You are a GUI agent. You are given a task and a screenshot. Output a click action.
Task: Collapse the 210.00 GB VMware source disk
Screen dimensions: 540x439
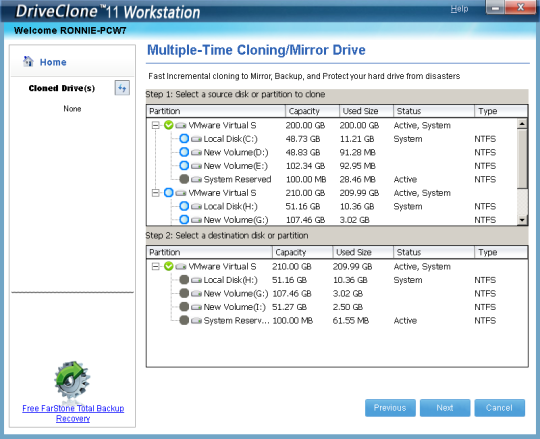click(155, 193)
